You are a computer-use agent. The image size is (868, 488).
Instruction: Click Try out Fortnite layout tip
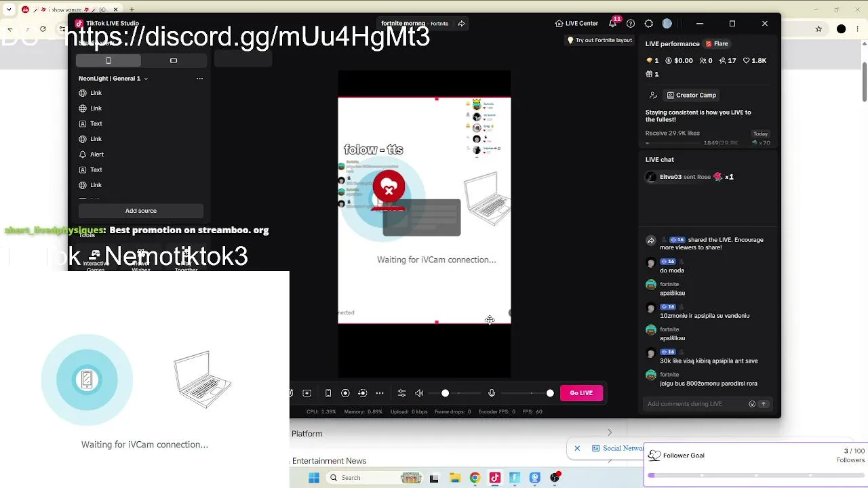point(599,41)
